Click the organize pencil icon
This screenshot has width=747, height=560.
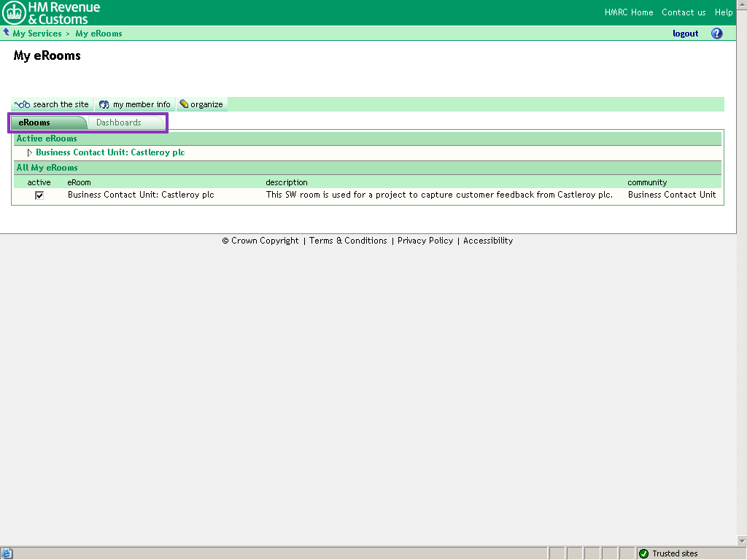[184, 104]
